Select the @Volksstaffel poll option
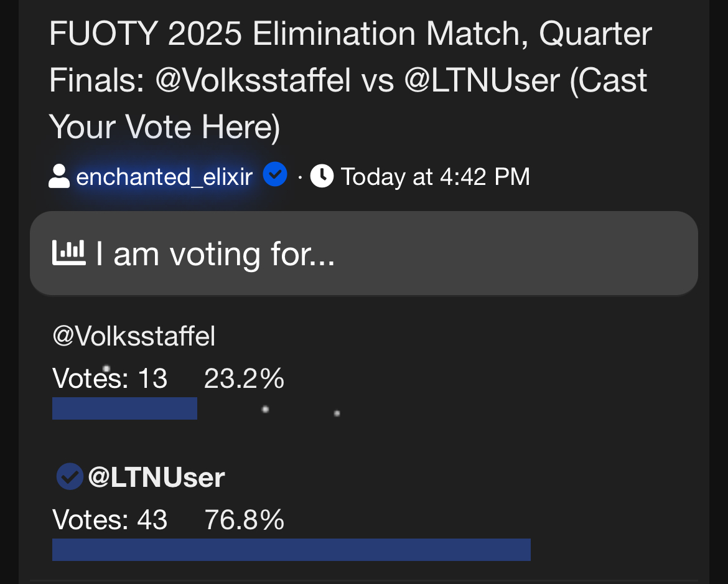Image resolution: width=728 pixels, height=584 pixels. (134, 336)
